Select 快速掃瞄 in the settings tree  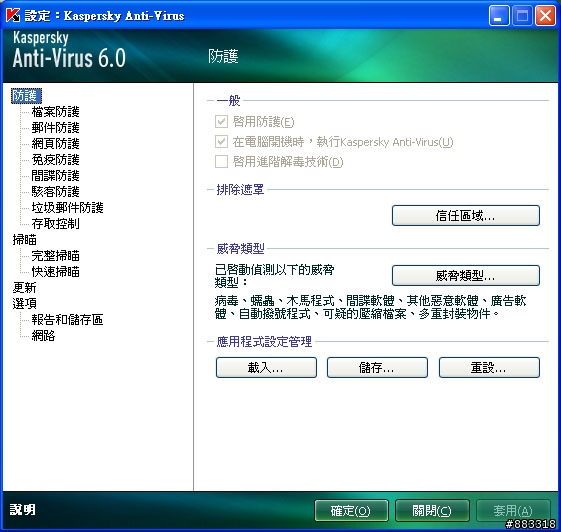coord(55,272)
